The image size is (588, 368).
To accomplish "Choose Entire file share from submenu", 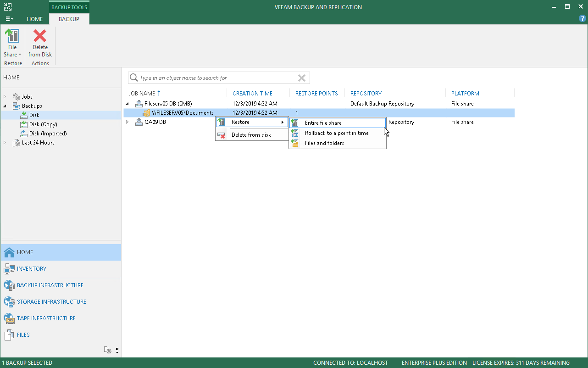I will pyautogui.click(x=338, y=123).
